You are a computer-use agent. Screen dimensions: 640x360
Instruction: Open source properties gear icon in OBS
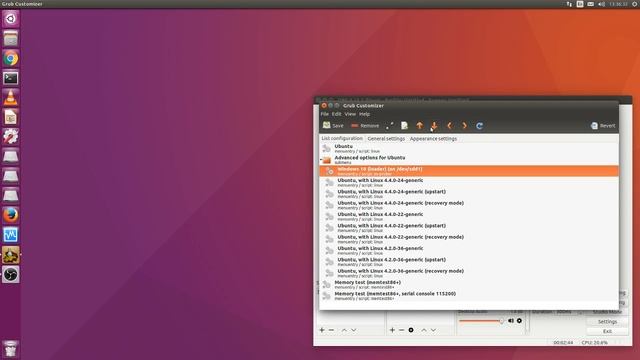411,330
